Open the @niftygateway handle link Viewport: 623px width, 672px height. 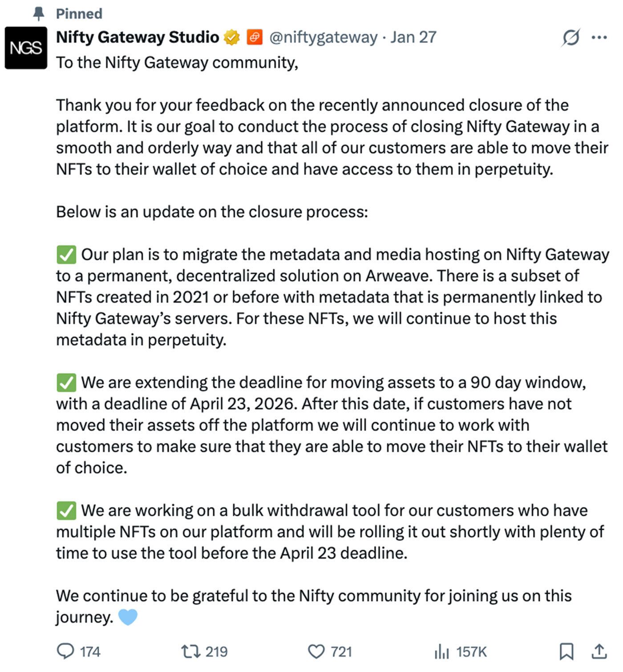point(324,37)
